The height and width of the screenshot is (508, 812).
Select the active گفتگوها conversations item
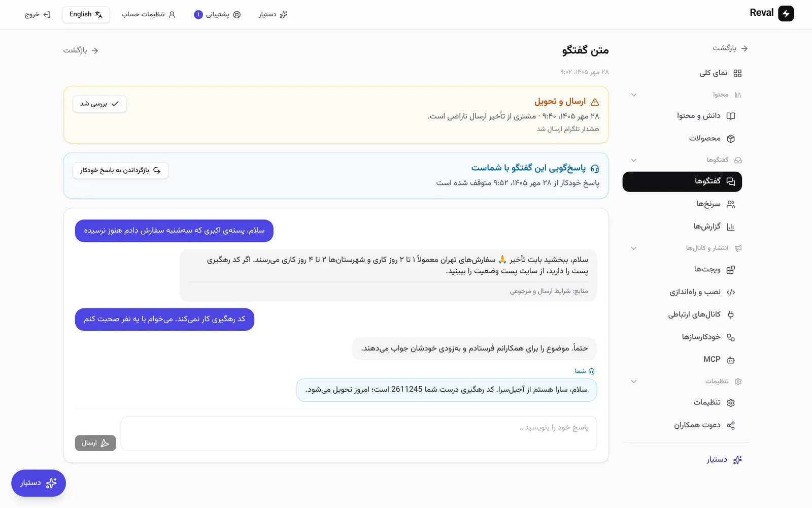pyautogui.click(x=682, y=181)
